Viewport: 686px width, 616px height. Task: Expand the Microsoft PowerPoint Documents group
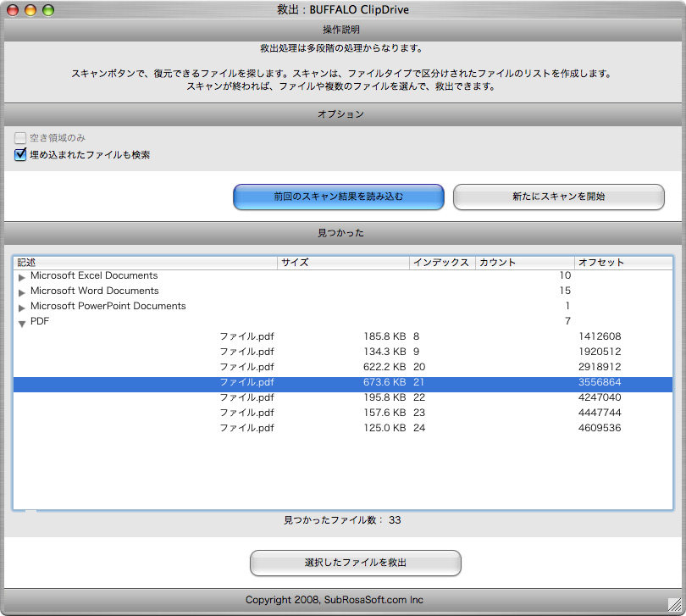tap(21, 308)
